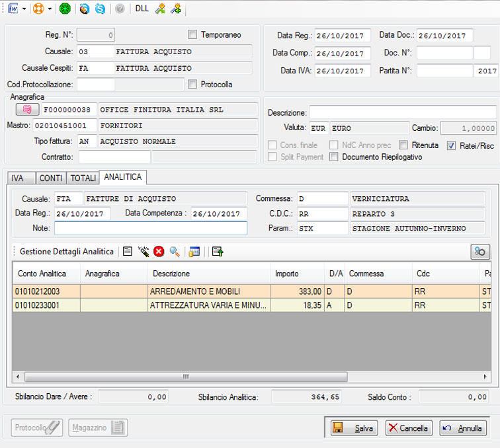Uncheck the Ratei/Risc checkbox

pos(451,145)
